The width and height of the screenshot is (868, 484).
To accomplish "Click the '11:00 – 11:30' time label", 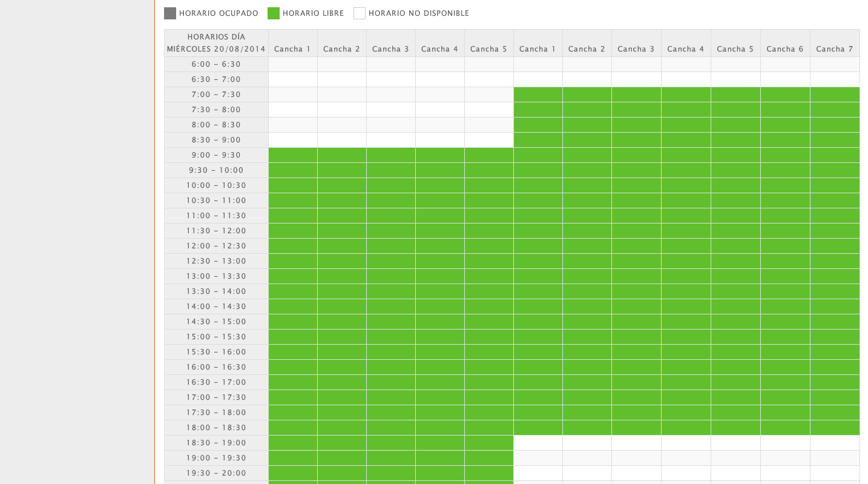I will coord(216,216).
